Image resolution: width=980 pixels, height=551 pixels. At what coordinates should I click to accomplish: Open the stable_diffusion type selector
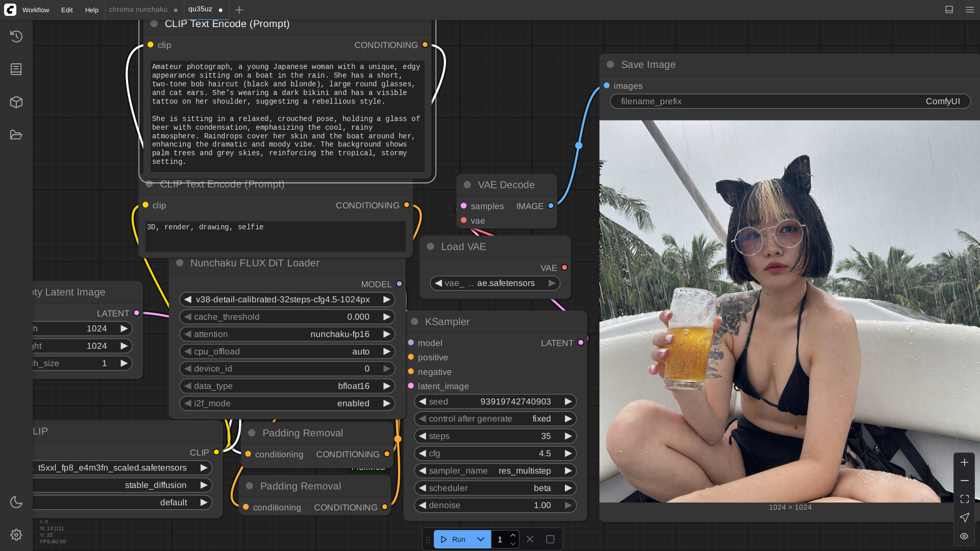tap(122, 485)
